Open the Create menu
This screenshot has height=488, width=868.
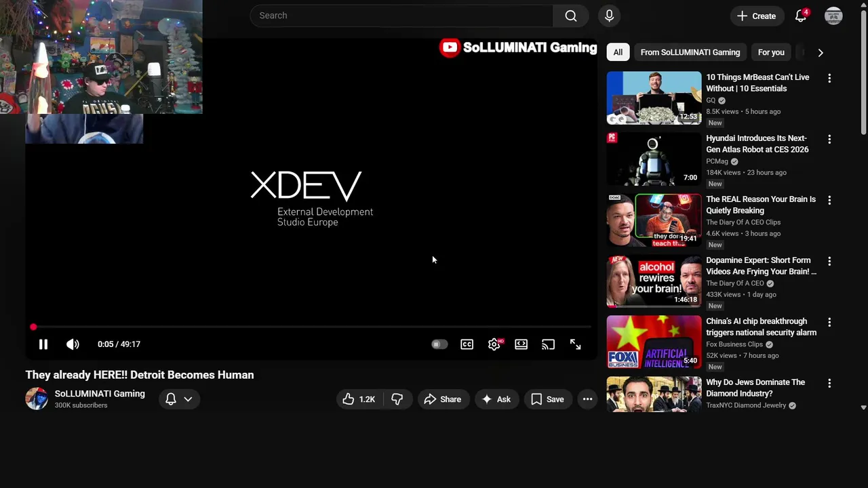(756, 16)
